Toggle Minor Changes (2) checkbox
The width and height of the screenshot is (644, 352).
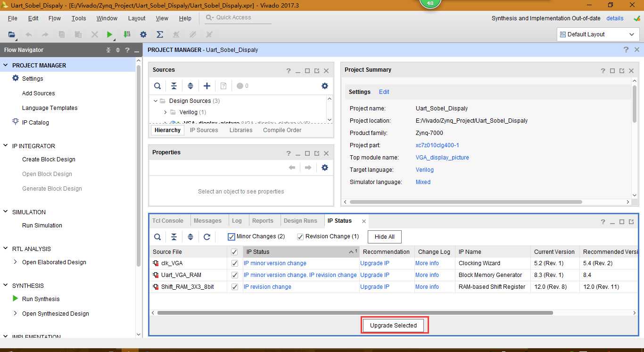tap(231, 236)
